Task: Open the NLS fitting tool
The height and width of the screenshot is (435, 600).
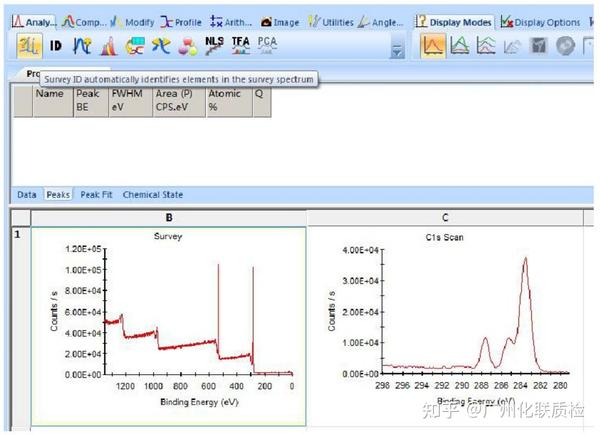Action: point(214,46)
